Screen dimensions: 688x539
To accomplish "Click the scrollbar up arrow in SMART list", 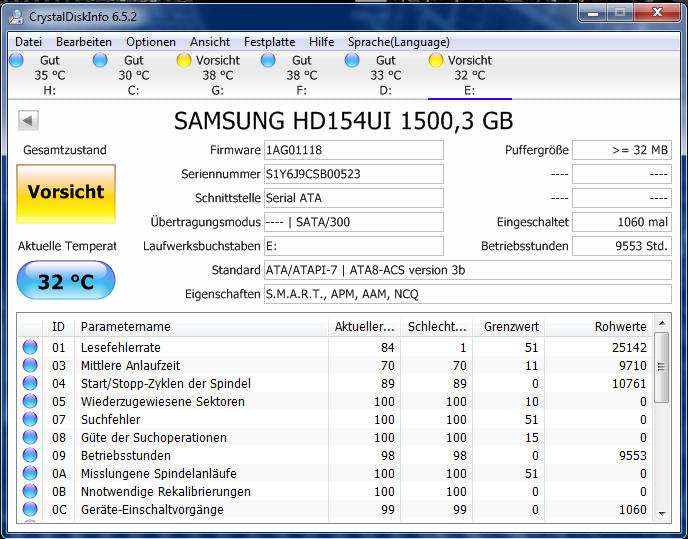I will click(x=662, y=323).
